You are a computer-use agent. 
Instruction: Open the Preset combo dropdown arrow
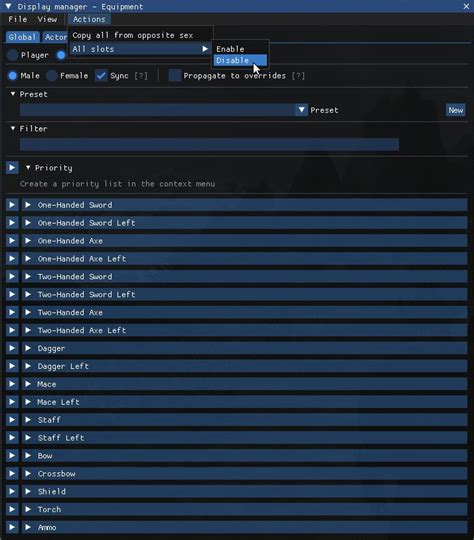coord(301,110)
